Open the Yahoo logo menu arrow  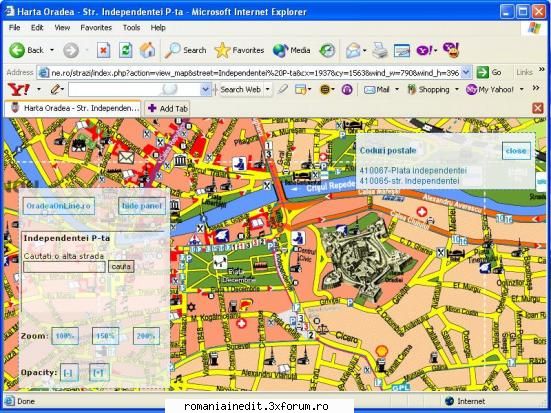click(x=39, y=89)
